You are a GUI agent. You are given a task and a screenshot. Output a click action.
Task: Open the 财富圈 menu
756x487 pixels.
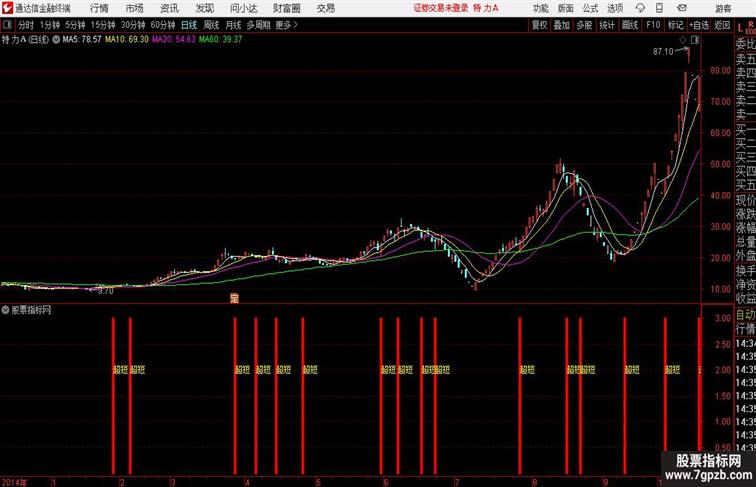(287, 8)
